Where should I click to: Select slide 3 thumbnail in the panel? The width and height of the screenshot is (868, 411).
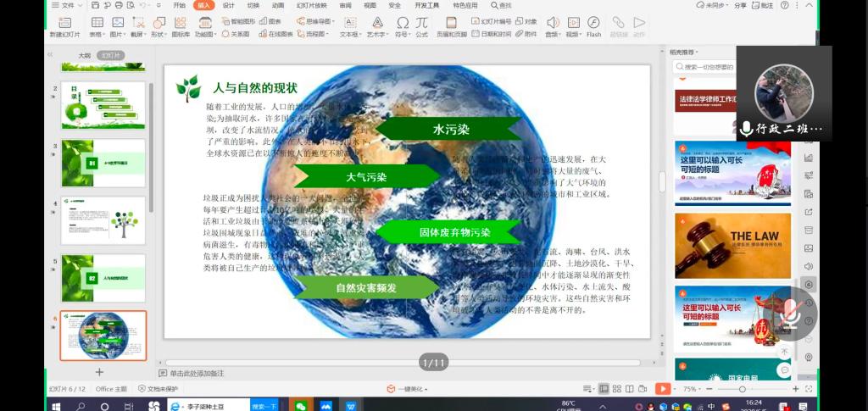click(103, 163)
